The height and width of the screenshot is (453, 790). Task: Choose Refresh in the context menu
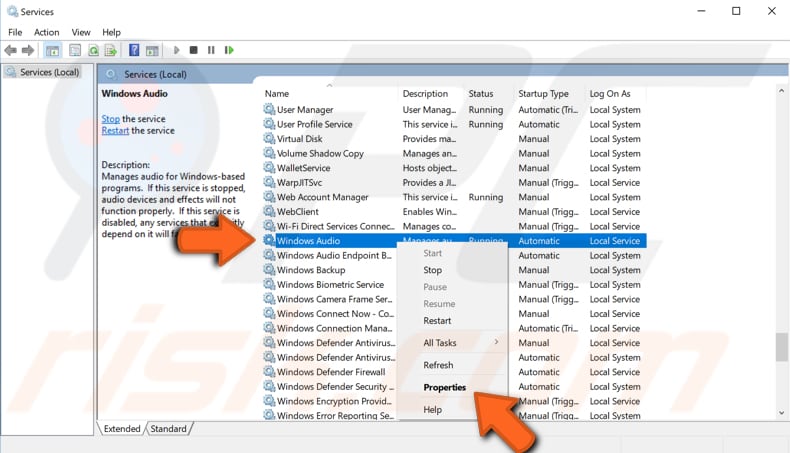tap(438, 365)
